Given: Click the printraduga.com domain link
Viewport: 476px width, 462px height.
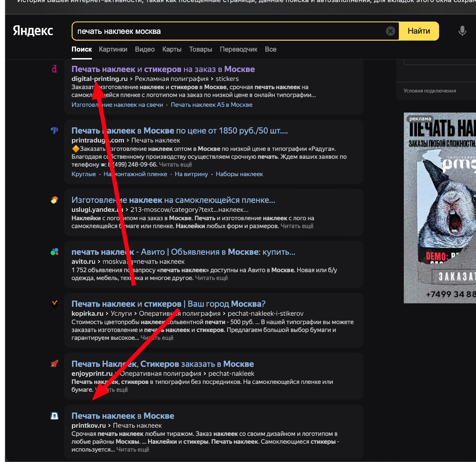Looking at the screenshot, I should [98, 140].
